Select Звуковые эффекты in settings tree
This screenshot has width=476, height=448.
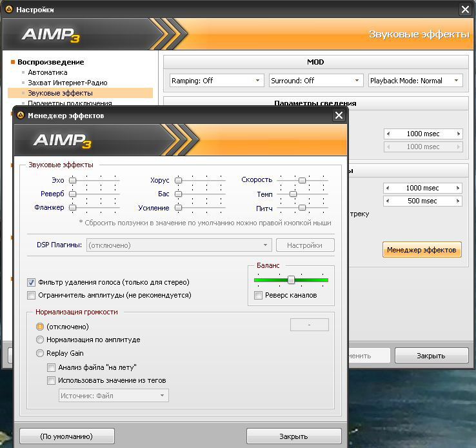80,93
